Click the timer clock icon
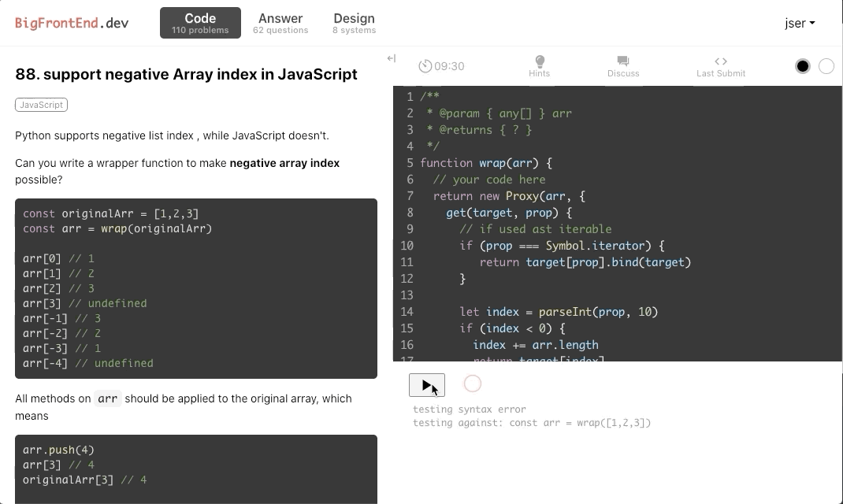 pos(425,66)
